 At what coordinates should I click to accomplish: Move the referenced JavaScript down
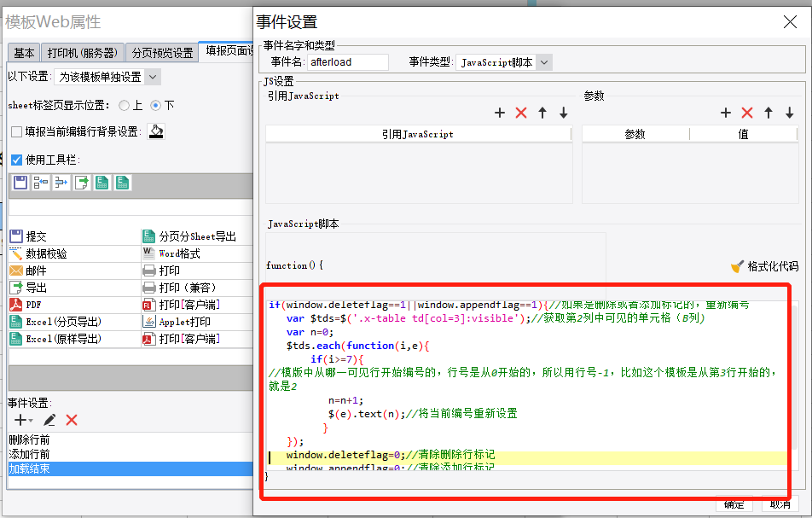click(x=564, y=113)
